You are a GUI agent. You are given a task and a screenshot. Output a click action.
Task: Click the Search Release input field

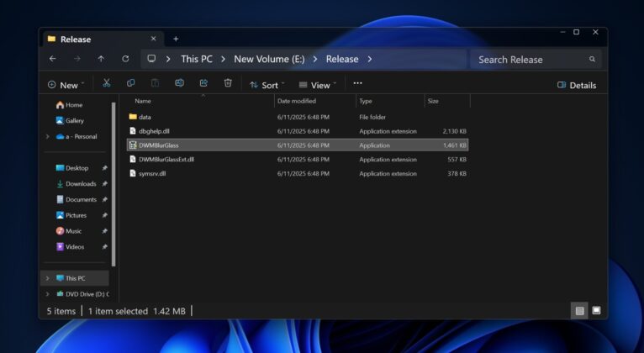coord(530,59)
